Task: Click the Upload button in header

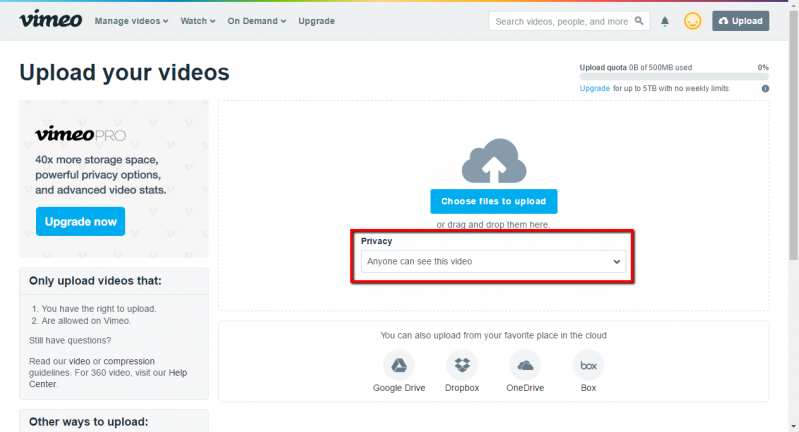Action: tap(740, 21)
